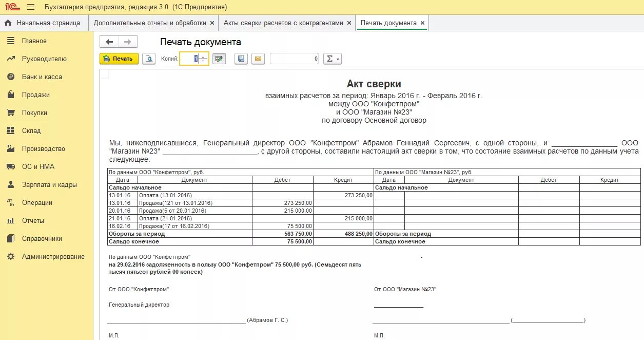The image size is (644, 340).
Task: Click the Обороты за период left-side cell
Action: pyautogui.click(x=180, y=234)
